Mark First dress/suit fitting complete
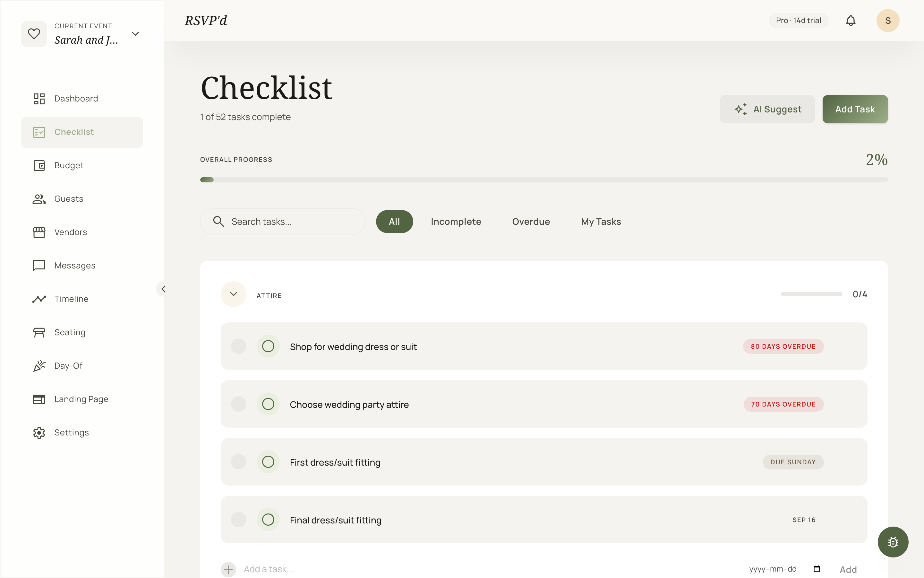This screenshot has width=924, height=578. coord(268,462)
